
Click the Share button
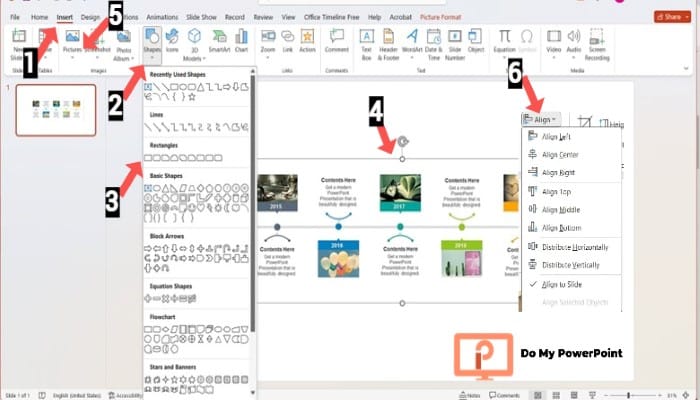point(672,17)
